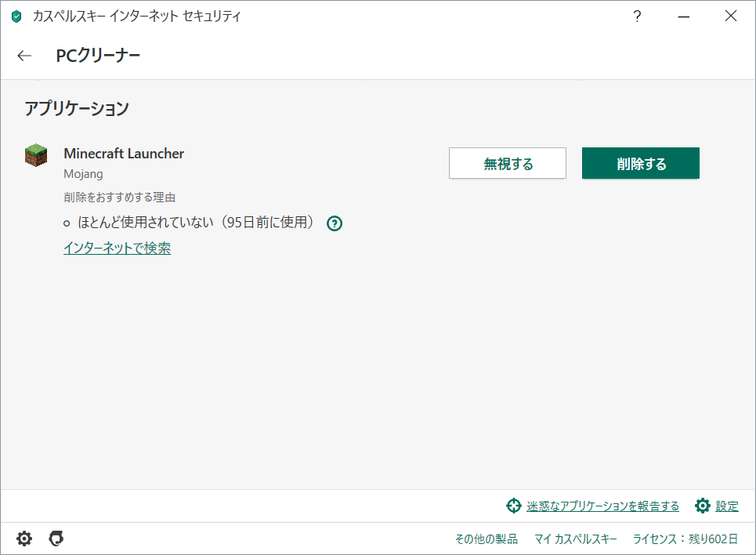Minimize the Kaspersky window
Viewport: 756px width, 555px height.
pos(685,16)
